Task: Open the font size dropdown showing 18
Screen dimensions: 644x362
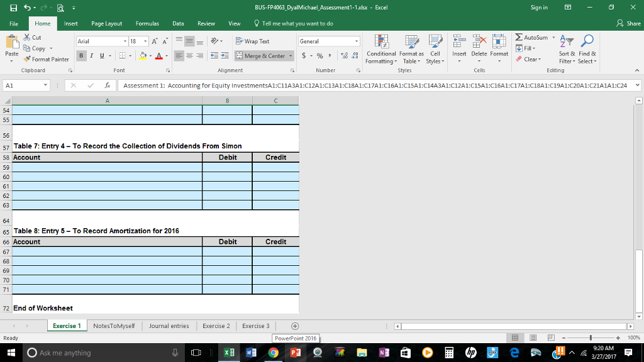Action: [145, 41]
